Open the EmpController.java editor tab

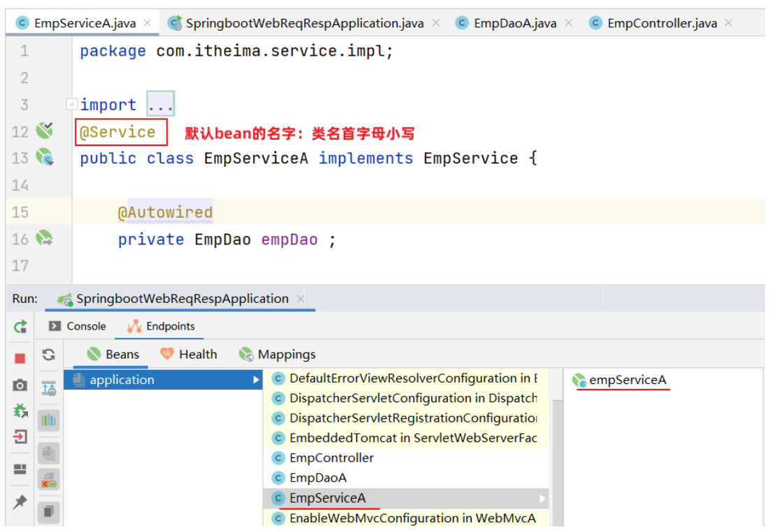pos(662,23)
